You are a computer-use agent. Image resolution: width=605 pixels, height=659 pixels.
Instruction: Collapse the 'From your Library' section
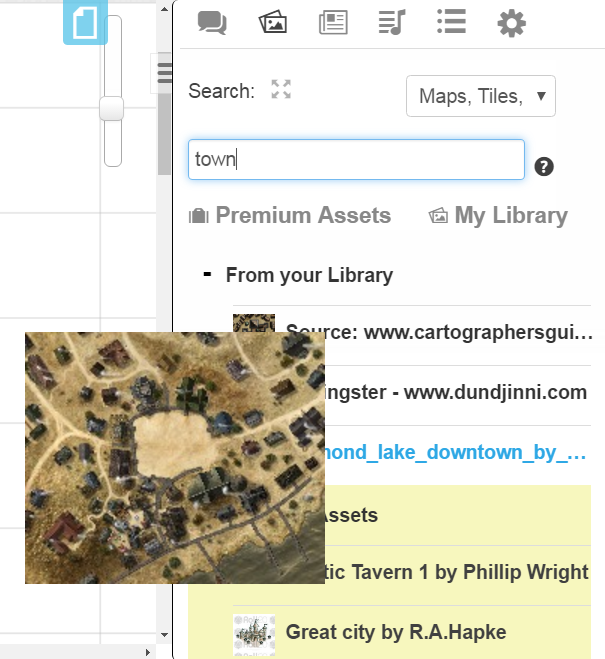pyautogui.click(x=207, y=275)
